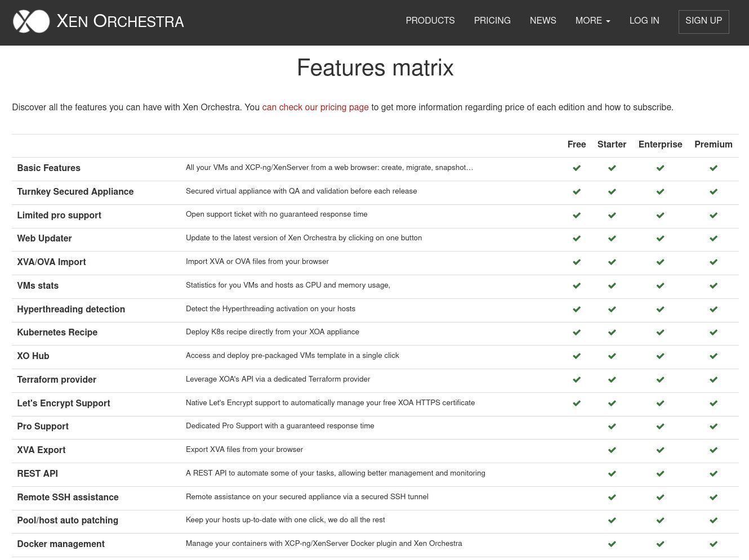Click the Free column header

577,145
